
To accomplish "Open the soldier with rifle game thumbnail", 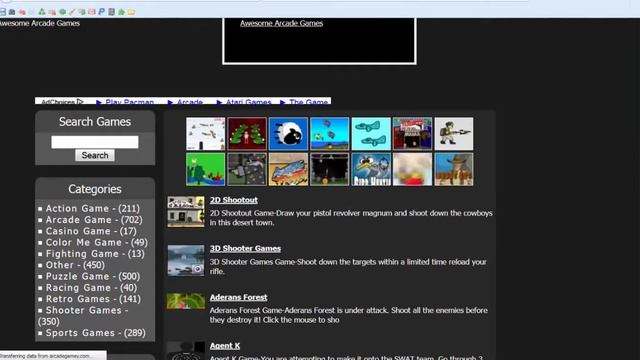I will tap(453, 134).
